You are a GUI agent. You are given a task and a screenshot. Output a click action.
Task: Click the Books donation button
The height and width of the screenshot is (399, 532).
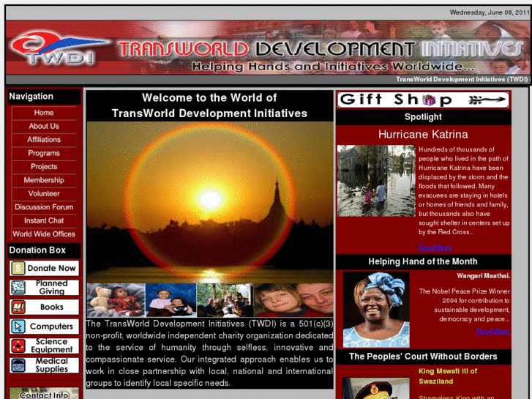tap(44, 307)
